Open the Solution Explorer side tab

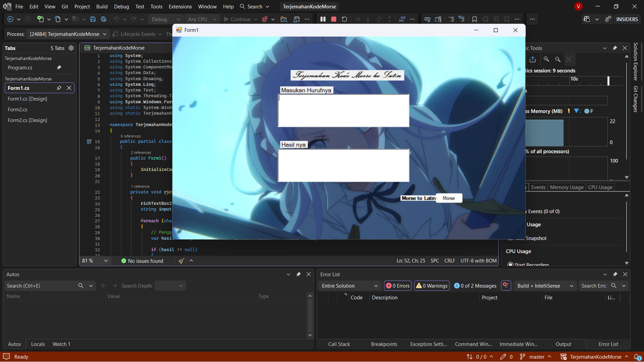[636, 62]
